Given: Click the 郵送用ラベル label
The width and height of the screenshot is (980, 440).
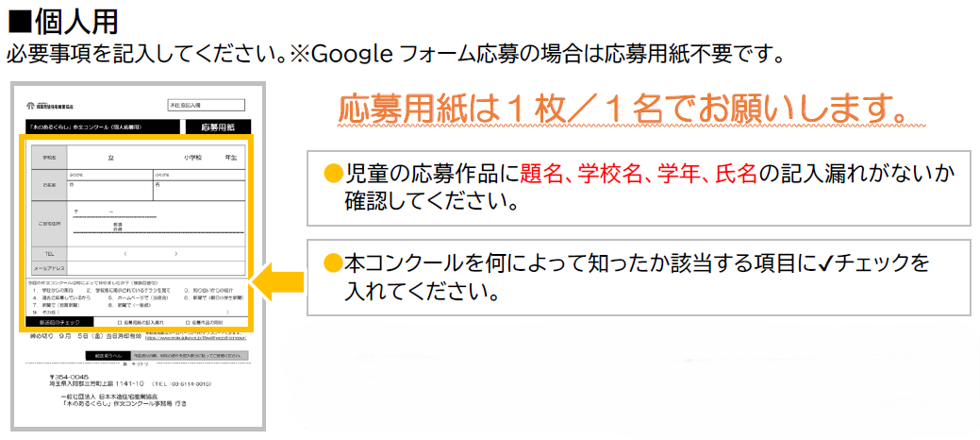Looking at the screenshot, I should pyautogui.click(x=100, y=355).
